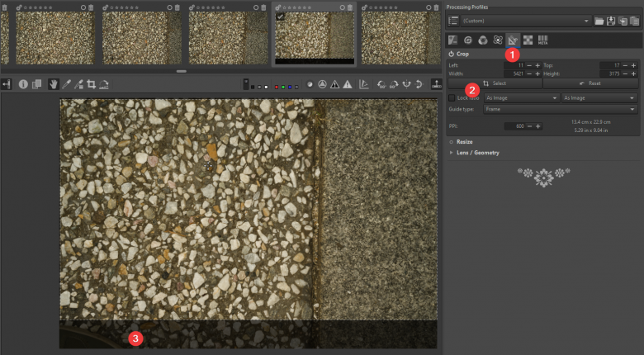The height and width of the screenshot is (355, 644).
Task: Open the image info overlay icon
Action: (23, 84)
